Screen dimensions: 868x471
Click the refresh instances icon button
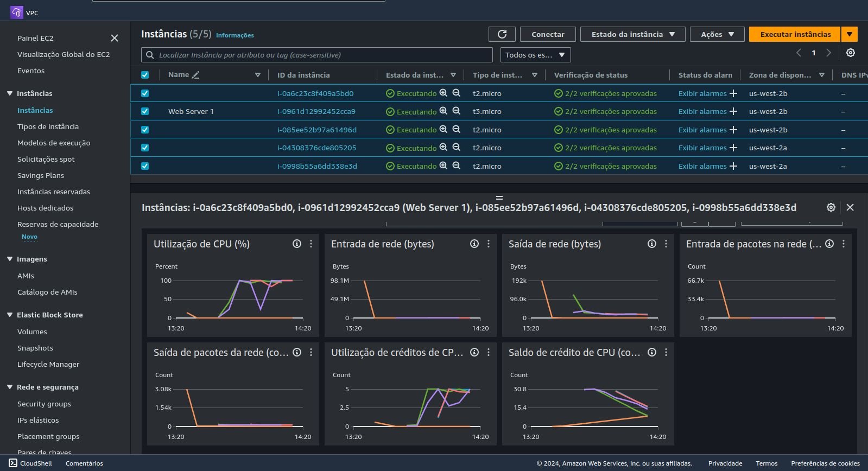pos(502,34)
